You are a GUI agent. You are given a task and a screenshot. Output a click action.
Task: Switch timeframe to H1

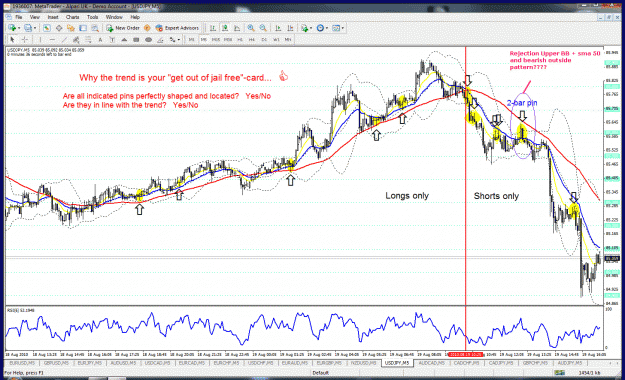tap(240, 39)
